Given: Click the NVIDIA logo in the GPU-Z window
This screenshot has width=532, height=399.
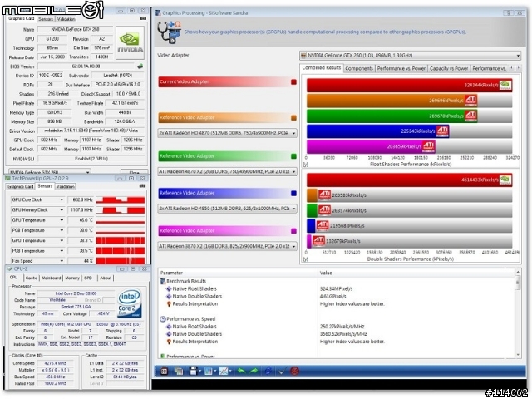Looking at the screenshot, I should coord(131,42).
